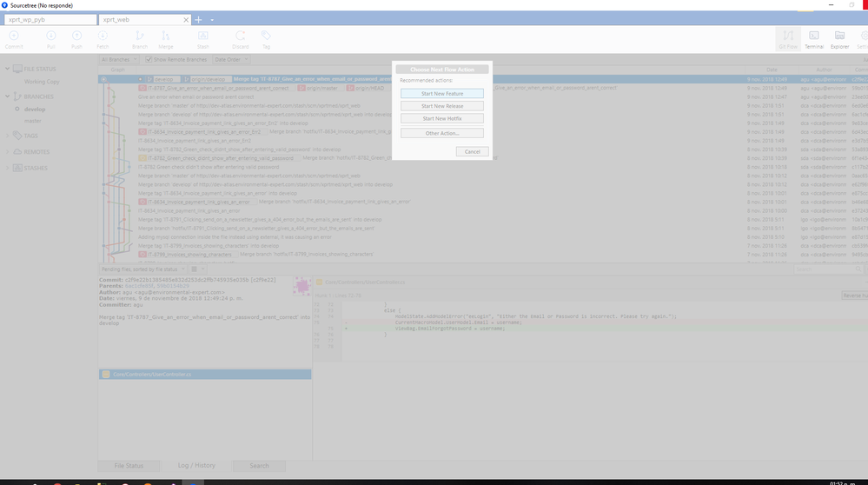Image resolution: width=868 pixels, height=485 pixels.
Task: Click the Reverse hunk button
Action: pos(855,296)
